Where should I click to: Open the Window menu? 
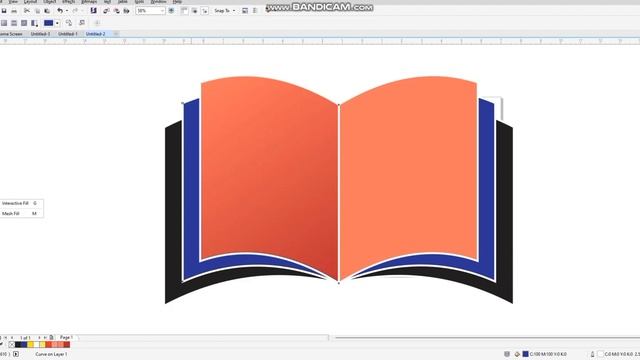pyautogui.click(x=158, y=2)
